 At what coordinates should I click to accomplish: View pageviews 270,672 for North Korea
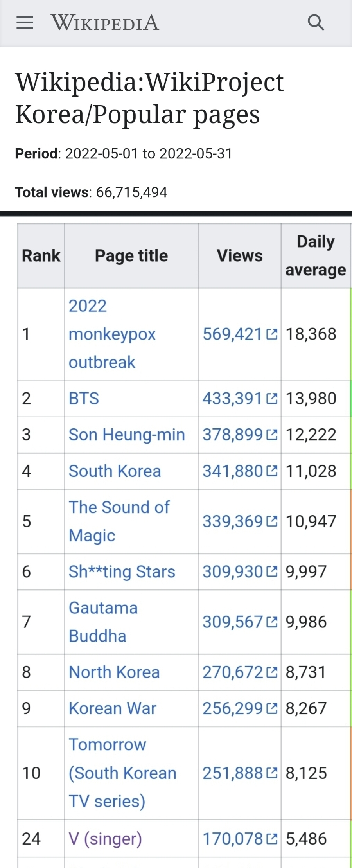click(x=233, y=672)
